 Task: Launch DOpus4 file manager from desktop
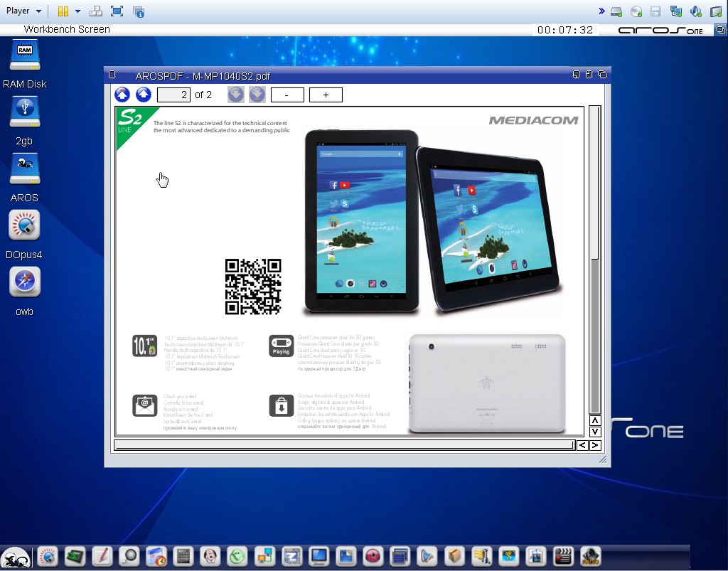point(24,226)
